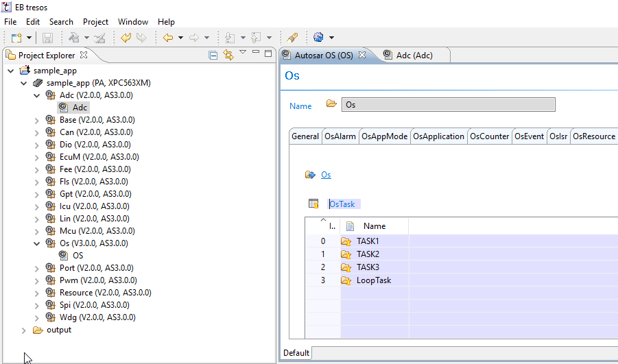The image size is (618, 364).
Task: Click the Forward navigation arrow
Action: 194,38
